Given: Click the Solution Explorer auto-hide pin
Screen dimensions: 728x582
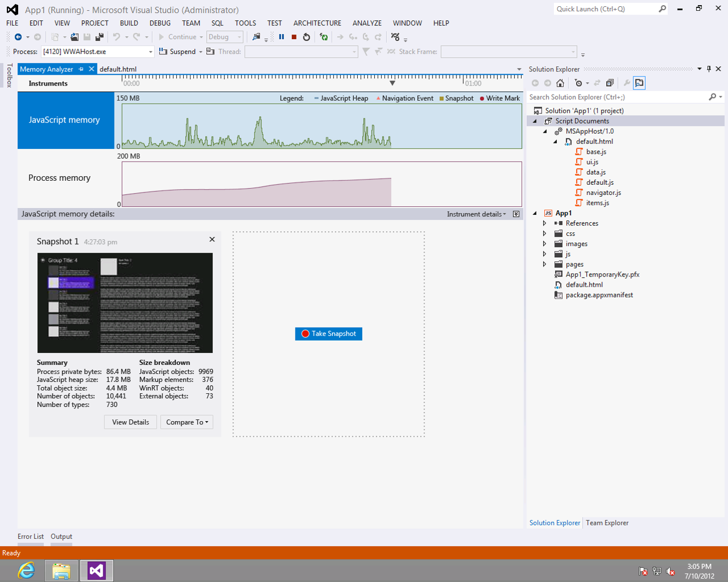Looking at the screenshot, I should [x=709, y=69].
